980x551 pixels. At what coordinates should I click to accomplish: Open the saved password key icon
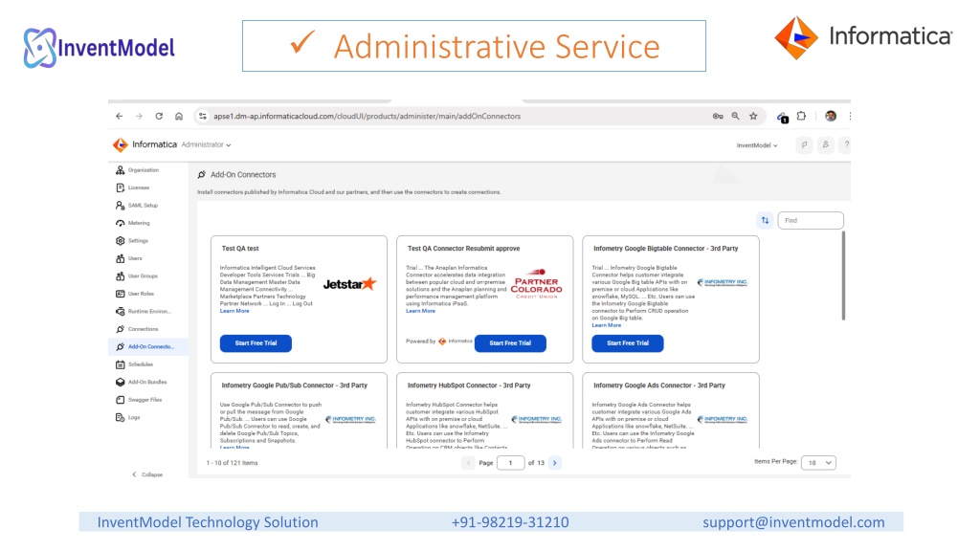pos(718,116)
